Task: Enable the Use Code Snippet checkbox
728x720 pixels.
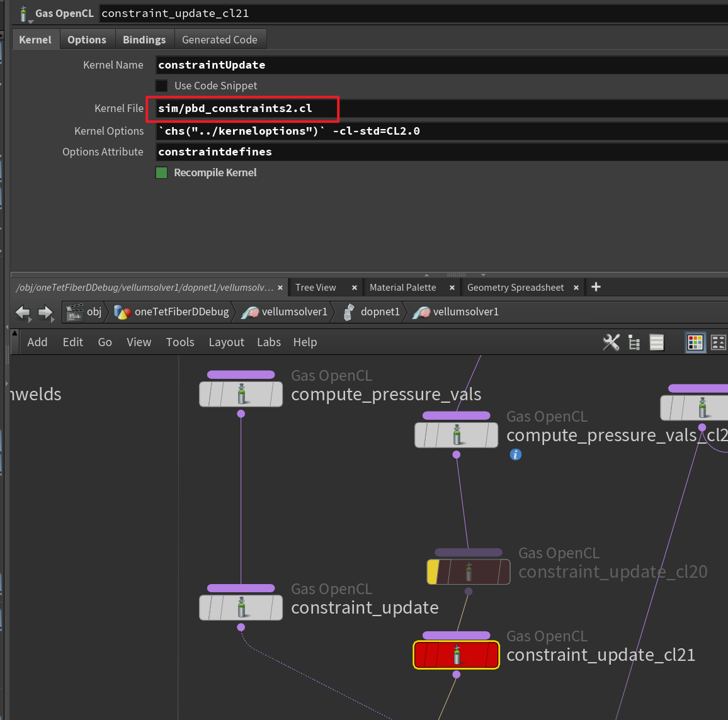Action: pyautogui.click(x=162, y=86)
